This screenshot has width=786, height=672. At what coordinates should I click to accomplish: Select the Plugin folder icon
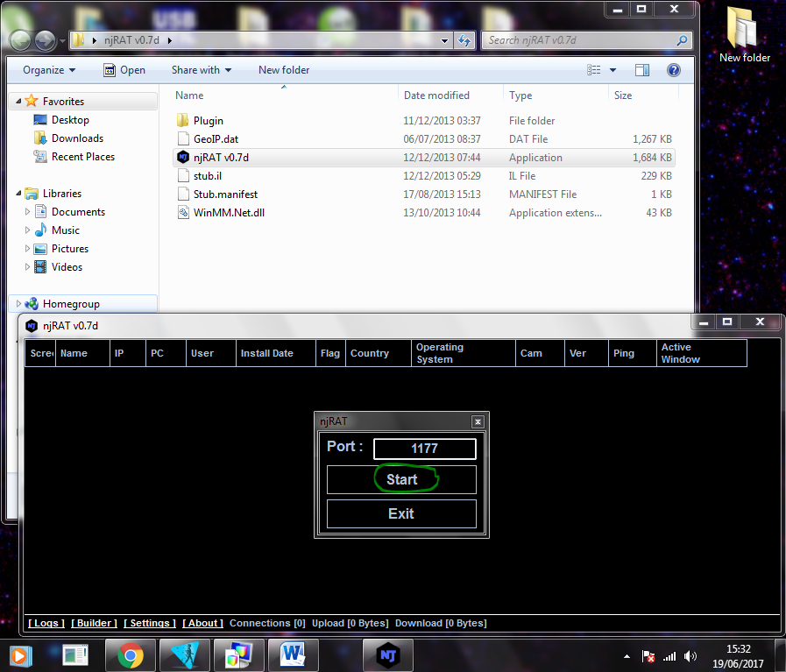[183, 120]
